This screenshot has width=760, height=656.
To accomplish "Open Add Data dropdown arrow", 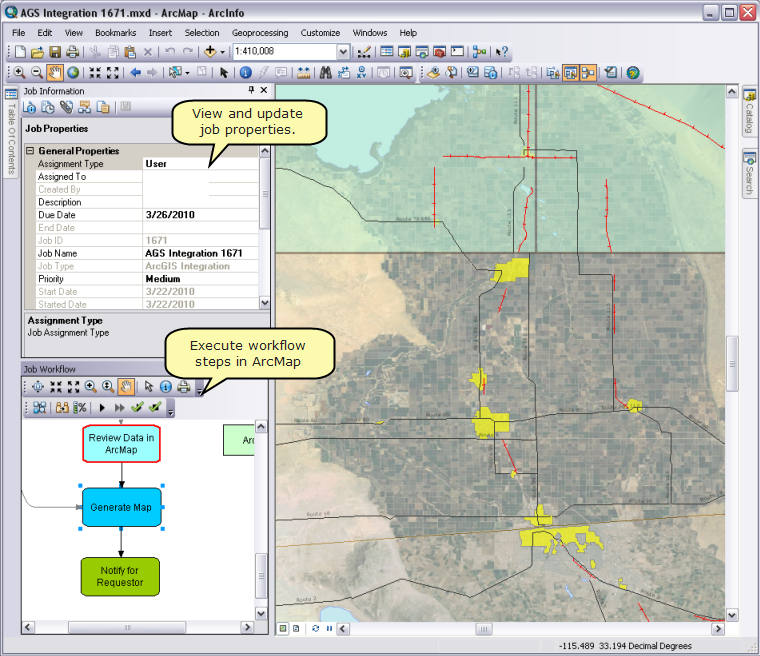I will 222,52.
